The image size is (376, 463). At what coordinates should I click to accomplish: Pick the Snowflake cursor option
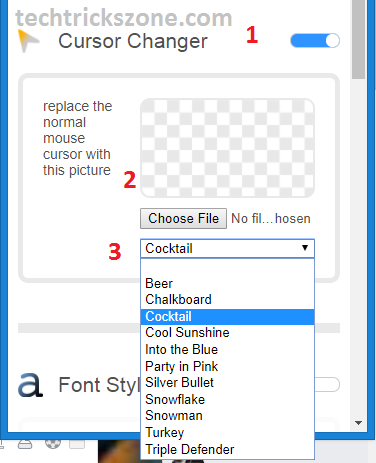coord(227,399)
